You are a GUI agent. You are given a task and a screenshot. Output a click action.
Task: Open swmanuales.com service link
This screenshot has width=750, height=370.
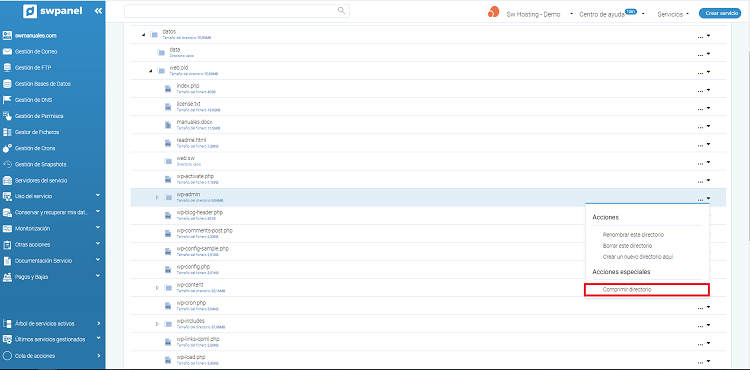pos(36,35)
